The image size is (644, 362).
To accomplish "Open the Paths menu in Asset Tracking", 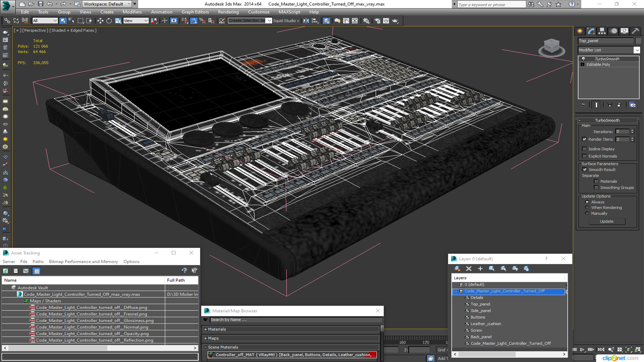I will [38, 261].
